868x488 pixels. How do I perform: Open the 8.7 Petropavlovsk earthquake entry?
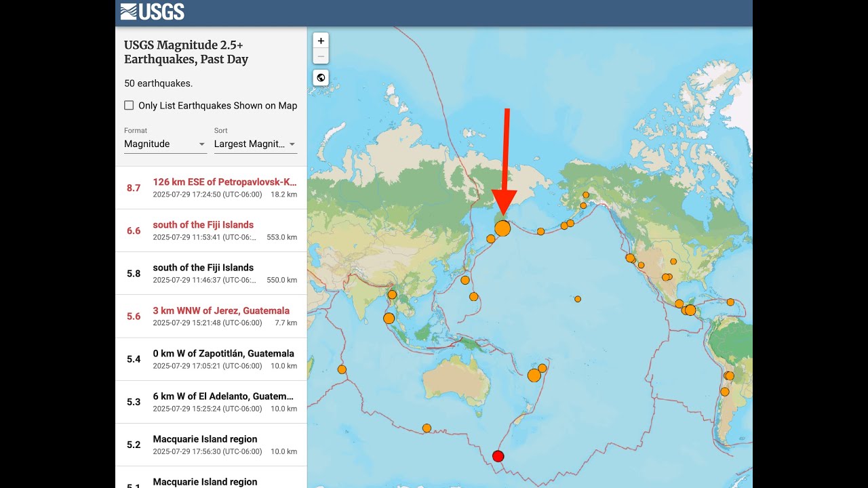(x=211, y=188)
